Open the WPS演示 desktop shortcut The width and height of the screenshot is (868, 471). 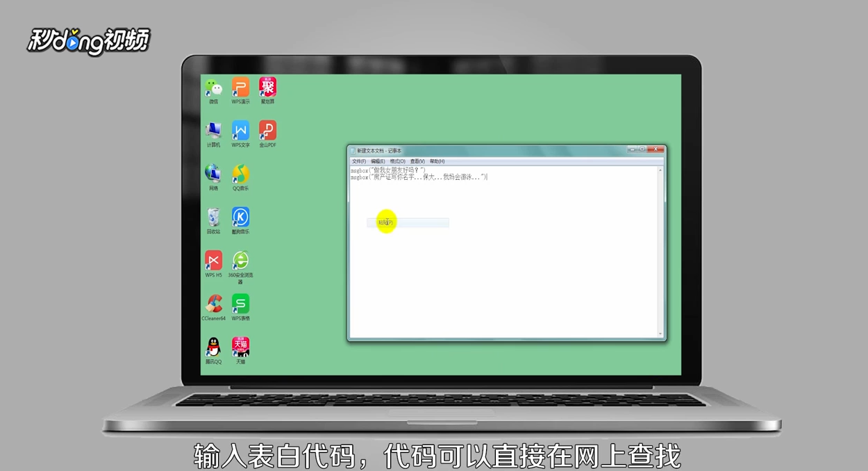click(x=240, y=91)
